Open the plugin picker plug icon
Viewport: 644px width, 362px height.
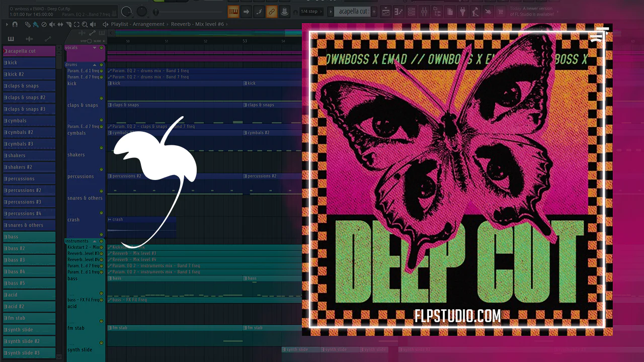tap(462, 12)
